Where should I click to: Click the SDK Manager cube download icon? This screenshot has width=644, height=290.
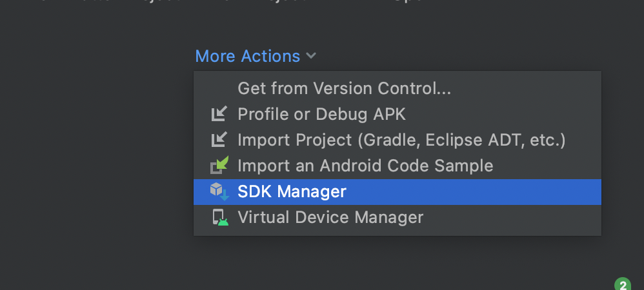(x=220, y=191)
